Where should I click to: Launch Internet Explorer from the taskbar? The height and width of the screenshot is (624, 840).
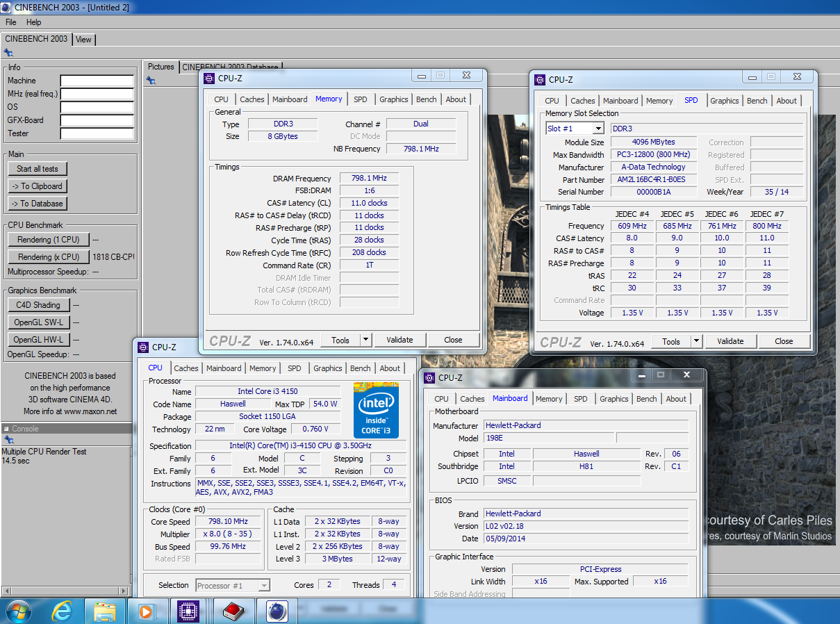coord(63,611)
